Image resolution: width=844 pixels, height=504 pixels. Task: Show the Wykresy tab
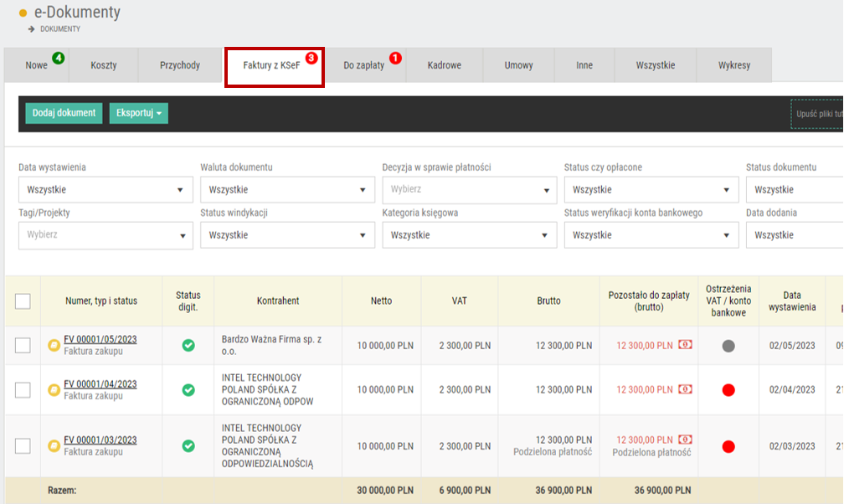click(x=734, y=65)
